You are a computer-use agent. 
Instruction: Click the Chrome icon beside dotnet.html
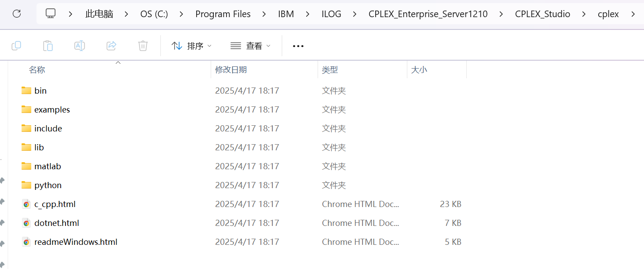[x=26, y=223]
